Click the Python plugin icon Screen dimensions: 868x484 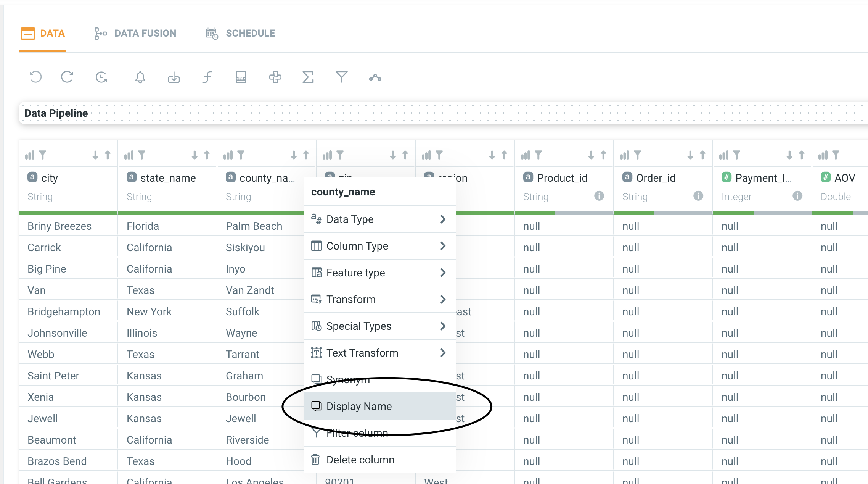[x=275, y=77]
